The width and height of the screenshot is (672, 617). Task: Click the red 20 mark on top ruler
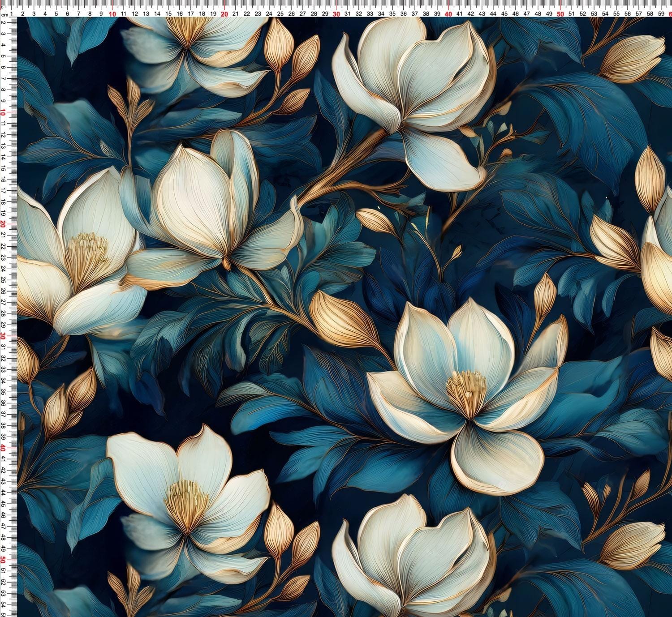tap(224, 14)
